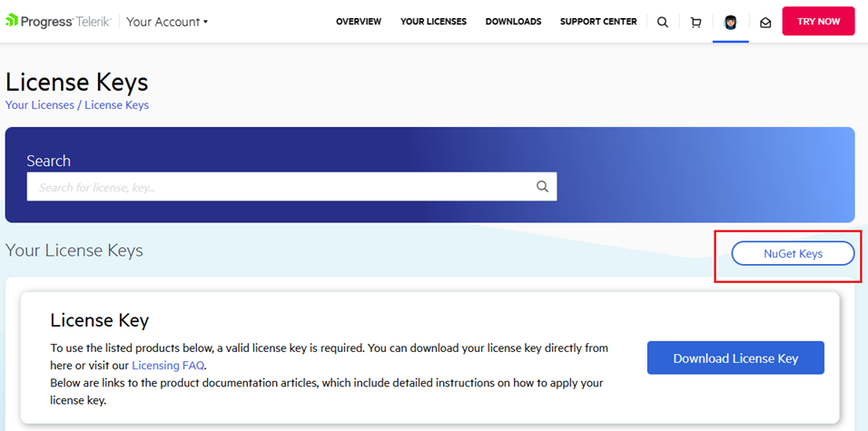Click the License Key card title
The height and width of the screenshot is (431, 868).
(x=100, y=320)
